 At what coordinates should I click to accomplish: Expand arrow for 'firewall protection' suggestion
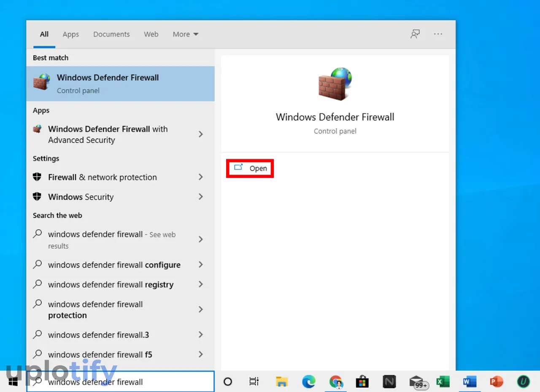201,309
